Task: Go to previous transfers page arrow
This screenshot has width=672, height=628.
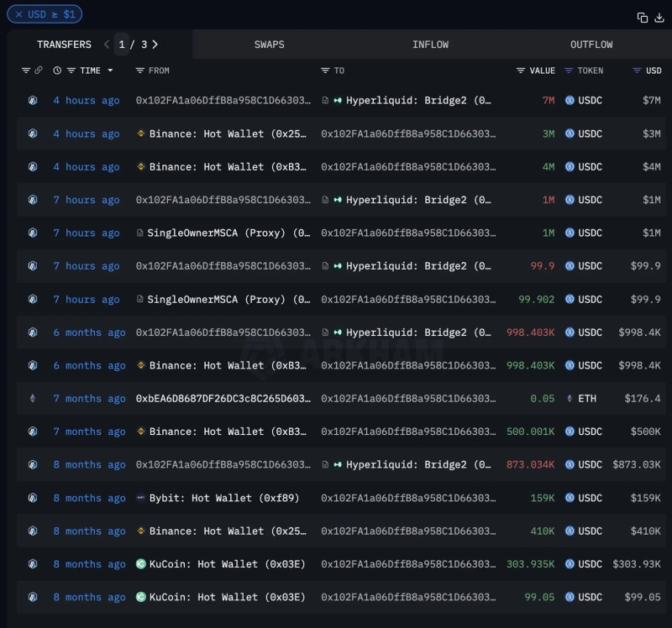Action: [x=107, y=44]
